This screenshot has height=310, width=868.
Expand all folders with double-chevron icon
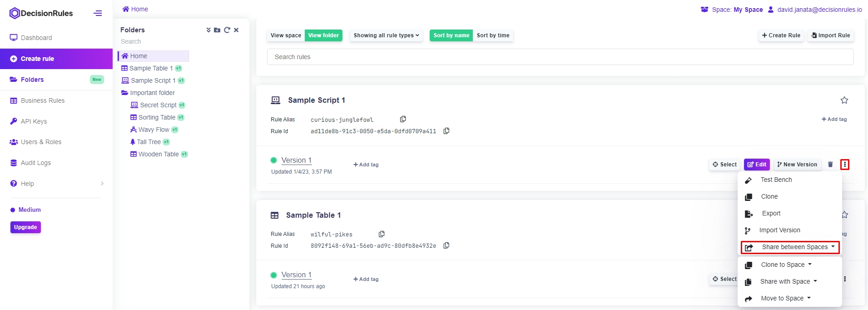[208, 30]
